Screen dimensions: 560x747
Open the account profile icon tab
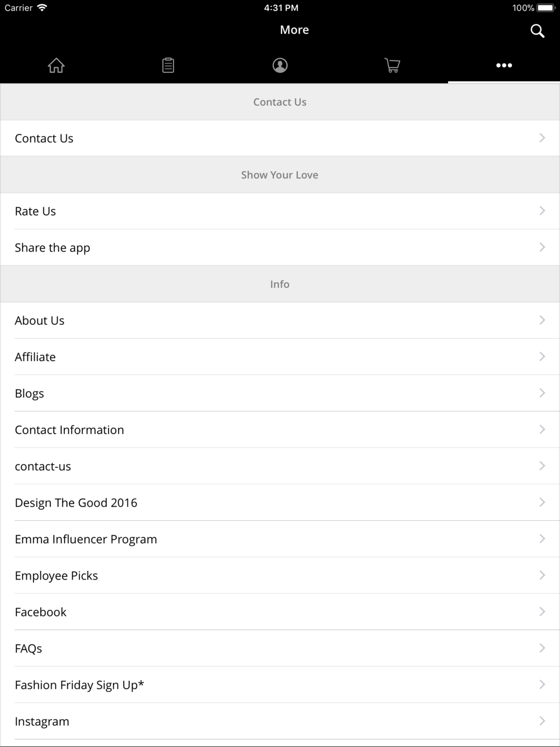click(280, 66)
